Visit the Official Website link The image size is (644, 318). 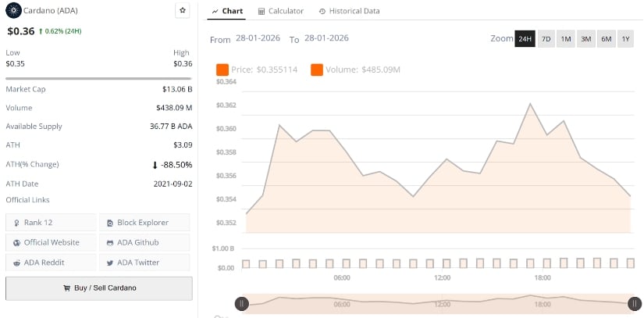click(x=51, y=242)
